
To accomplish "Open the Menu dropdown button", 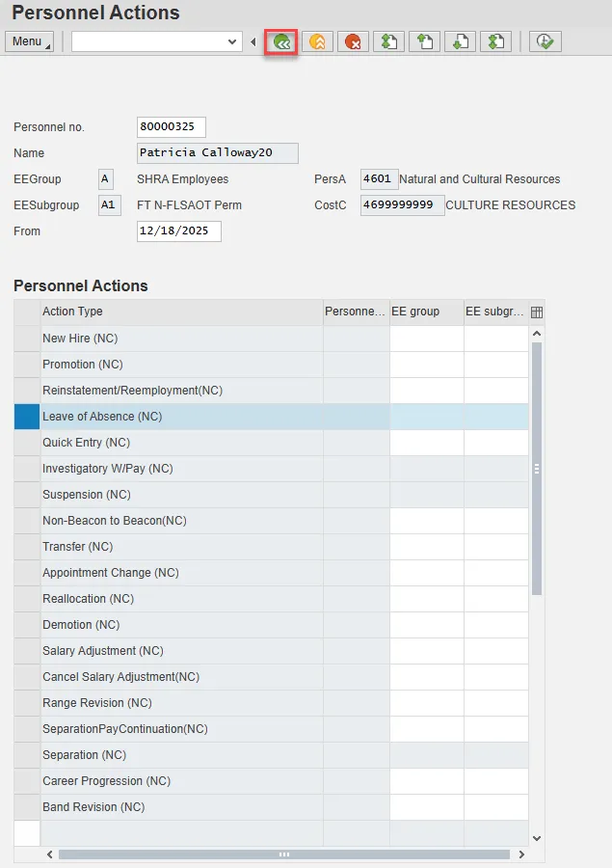I will [30, 41].
